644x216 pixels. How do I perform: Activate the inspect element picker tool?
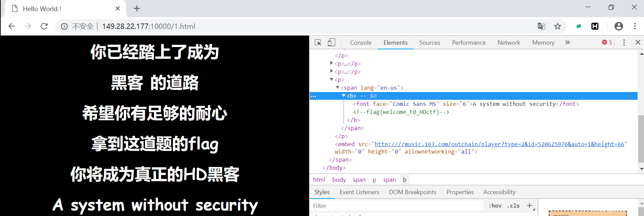(318, 43)
